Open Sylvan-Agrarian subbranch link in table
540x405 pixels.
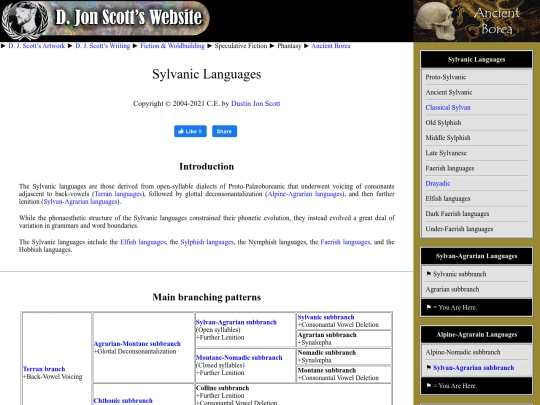(x=236, y=322)
